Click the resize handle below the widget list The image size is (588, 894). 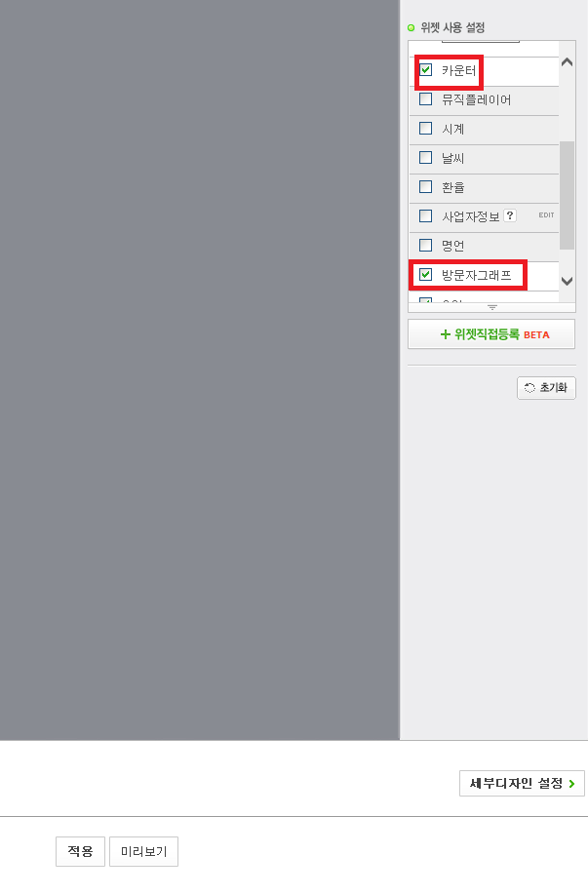coord(492,308)
